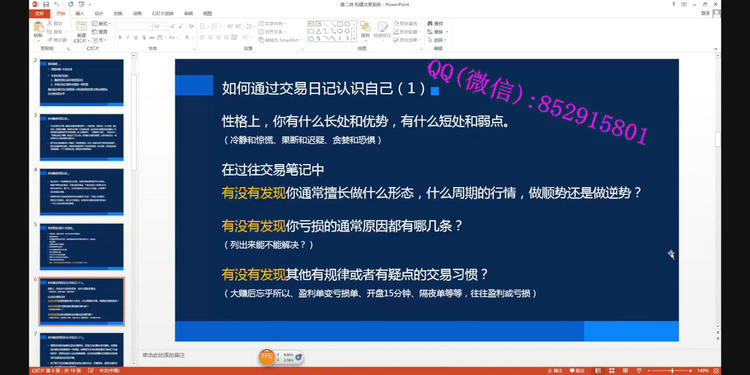Select the slide 3 thumbnail
The height and width of the screenshot is (375, 750).
[82, 137]
